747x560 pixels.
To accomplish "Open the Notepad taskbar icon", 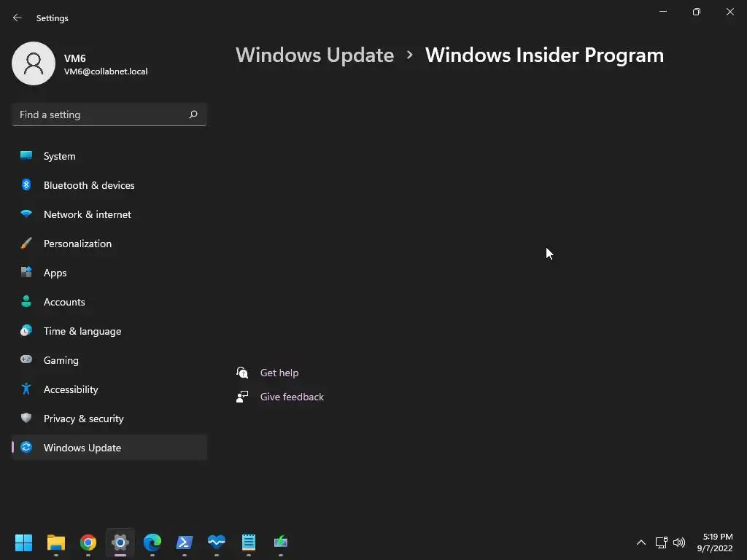I will (x=249, y=542).
